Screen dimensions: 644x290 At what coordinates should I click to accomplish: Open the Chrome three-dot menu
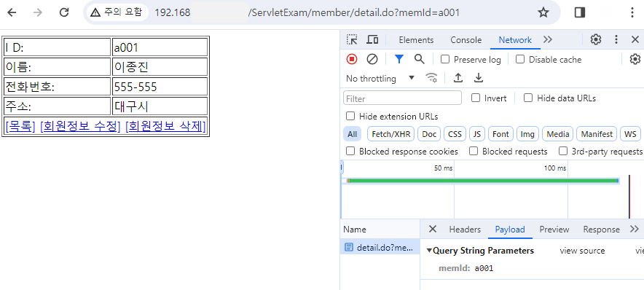click(632, 12)
